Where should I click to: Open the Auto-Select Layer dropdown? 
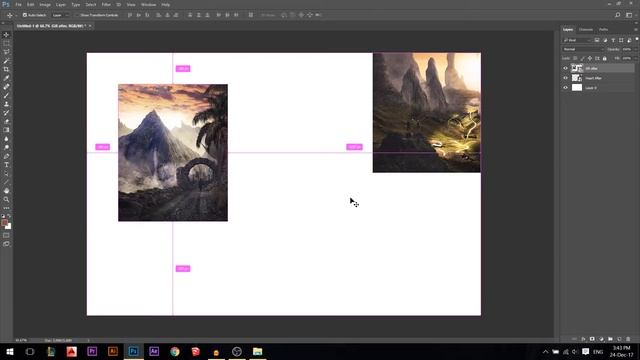pos(60,15)
